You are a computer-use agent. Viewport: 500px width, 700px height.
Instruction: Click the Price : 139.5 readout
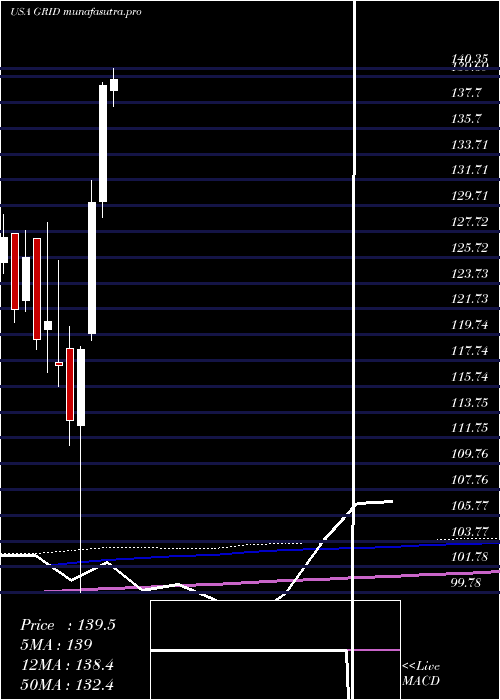[x=68, y=625]
